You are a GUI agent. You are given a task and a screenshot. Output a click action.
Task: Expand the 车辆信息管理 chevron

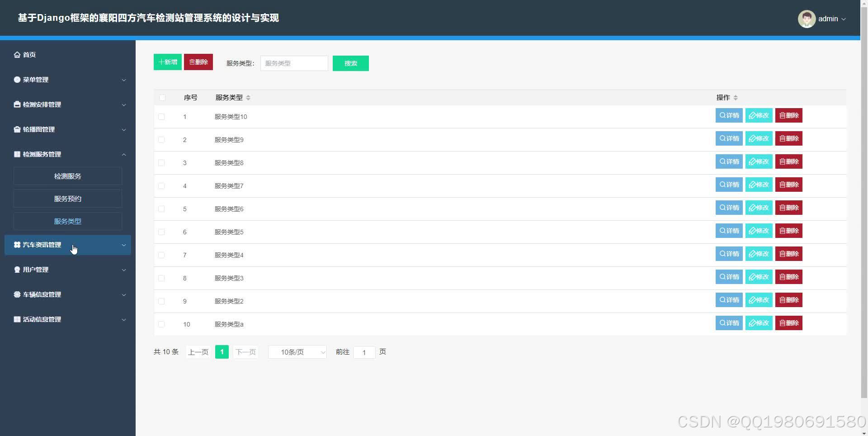pos(124,295)
